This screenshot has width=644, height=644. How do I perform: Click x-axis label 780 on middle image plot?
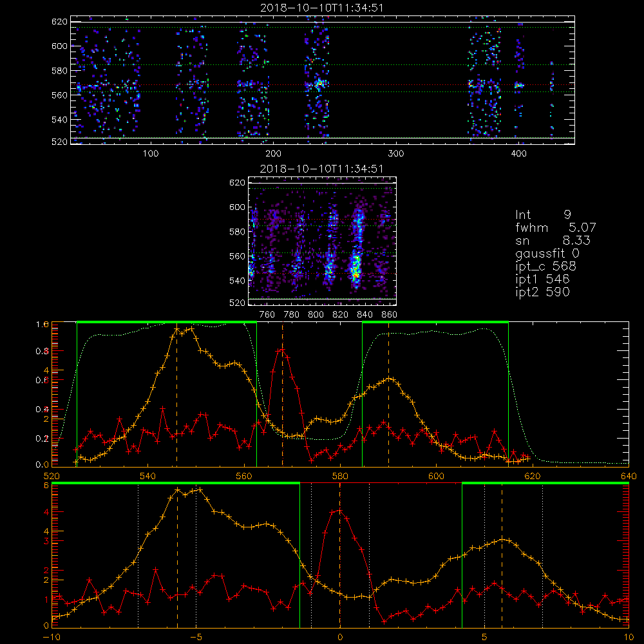[x=292, y=315]
